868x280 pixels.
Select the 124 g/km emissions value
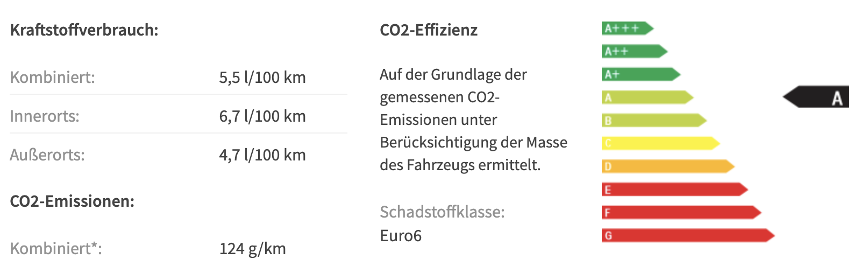pos(253,249)
